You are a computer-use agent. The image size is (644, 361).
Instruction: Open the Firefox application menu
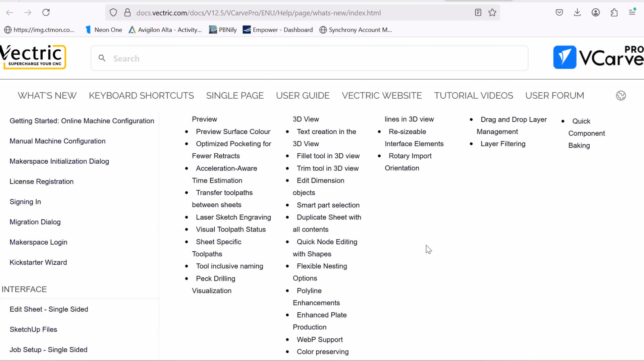pos(632,12)
